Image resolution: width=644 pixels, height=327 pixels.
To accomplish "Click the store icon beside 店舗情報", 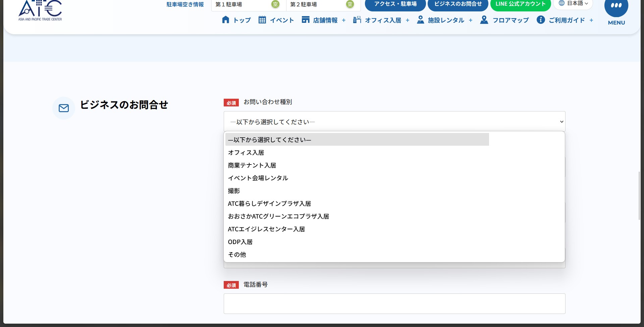I will pos(306,20).
